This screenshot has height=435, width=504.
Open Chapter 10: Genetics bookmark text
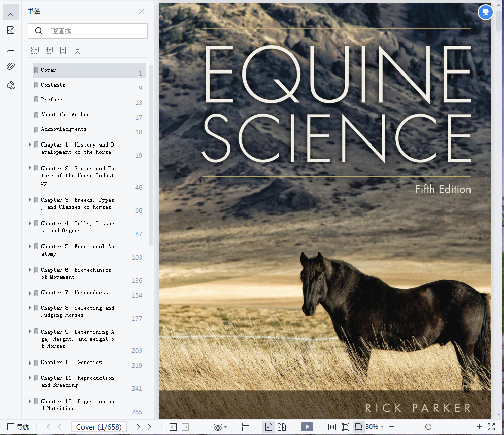click(x=71, y=362)
